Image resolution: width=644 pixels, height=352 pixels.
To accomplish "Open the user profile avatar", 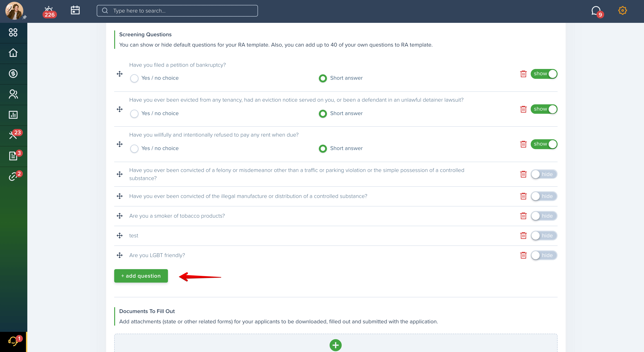I will 14,11.
